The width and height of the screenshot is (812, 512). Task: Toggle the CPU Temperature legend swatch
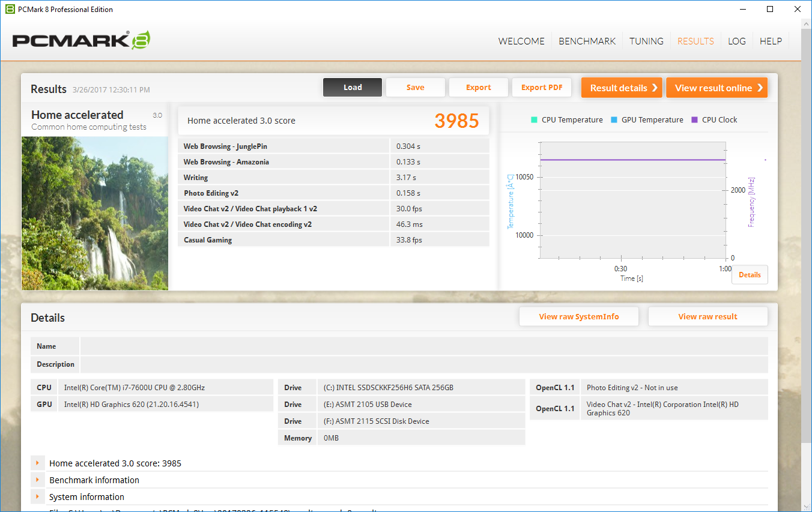pyautogui.click(x=534, y=119)
